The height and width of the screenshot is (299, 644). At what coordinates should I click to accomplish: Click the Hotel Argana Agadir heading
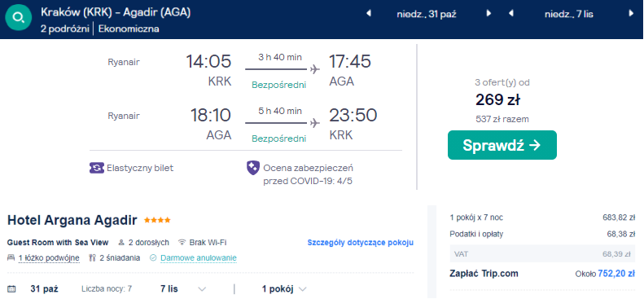coord(72,220)
